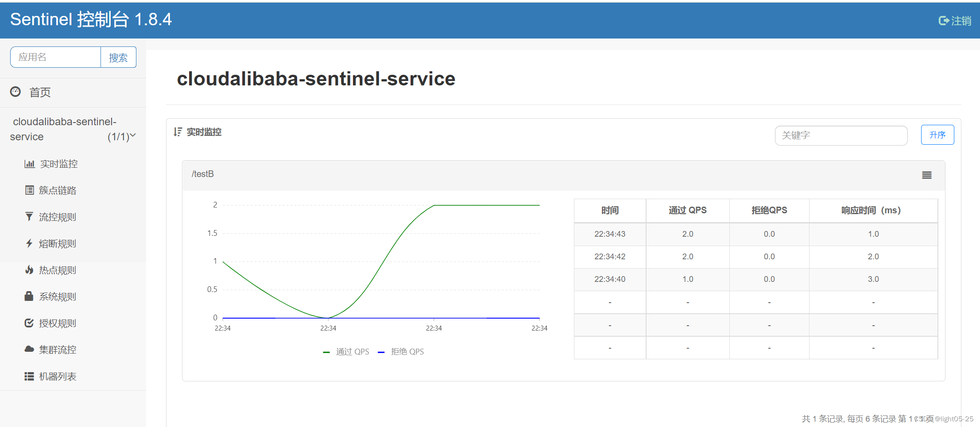Click the 拒绝QPS column header
This screenshot has height=427, width=980.
pyautogui.click(x=769, y=210)
